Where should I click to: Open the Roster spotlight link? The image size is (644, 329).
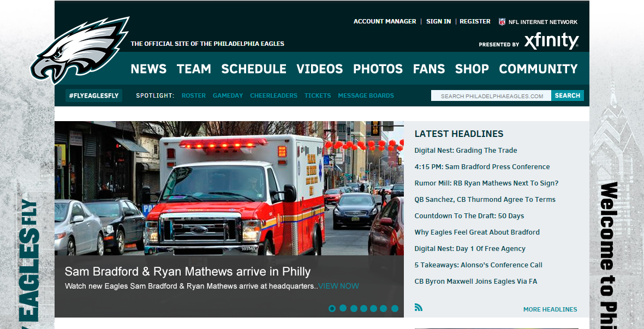coord(193,95)
